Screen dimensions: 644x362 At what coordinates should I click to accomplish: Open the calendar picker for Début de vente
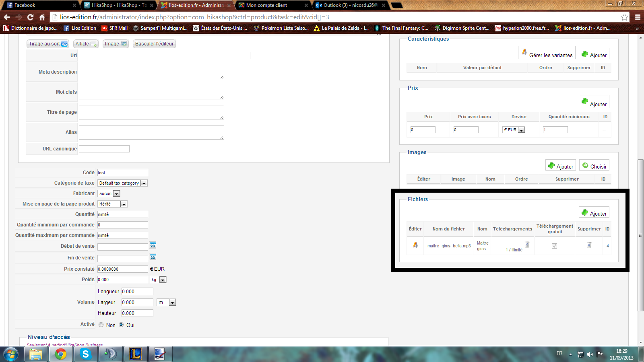point(153,245)
